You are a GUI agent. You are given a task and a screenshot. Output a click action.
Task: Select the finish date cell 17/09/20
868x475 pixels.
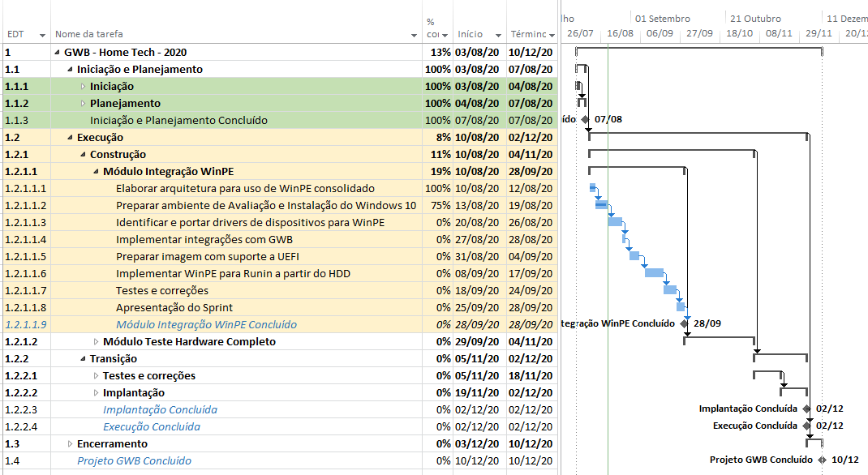click(532, 274)
